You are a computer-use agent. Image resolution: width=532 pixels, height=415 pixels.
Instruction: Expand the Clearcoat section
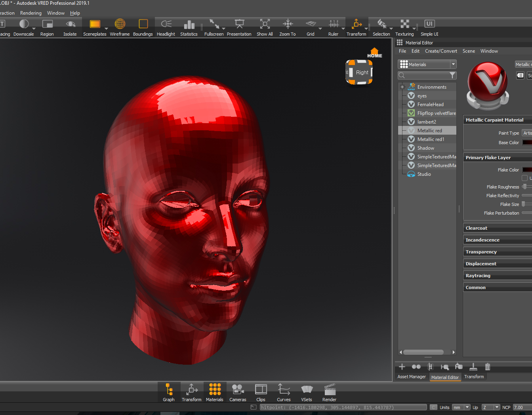[x=477, y=228]
